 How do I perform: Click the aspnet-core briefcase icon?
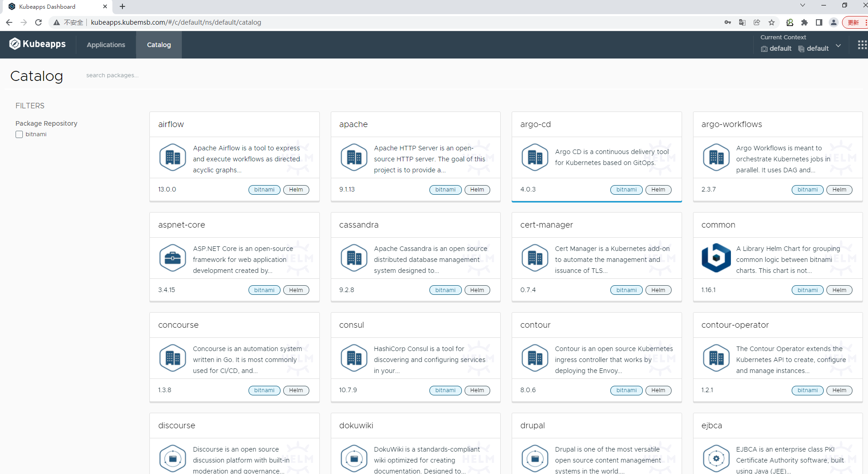(x=173, y=258)
